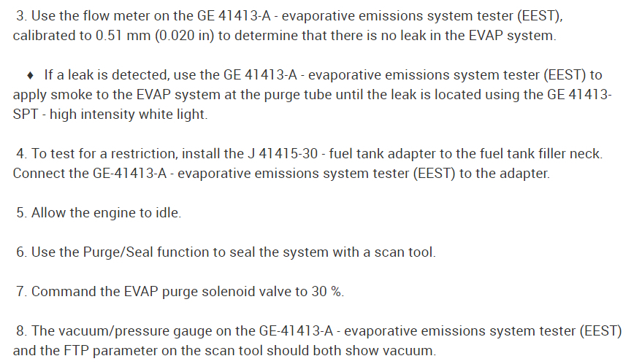Screen dimensions: 642x364
Task: Click the diamond bullet before "If a leak"
Action: (x=30, y=75)
